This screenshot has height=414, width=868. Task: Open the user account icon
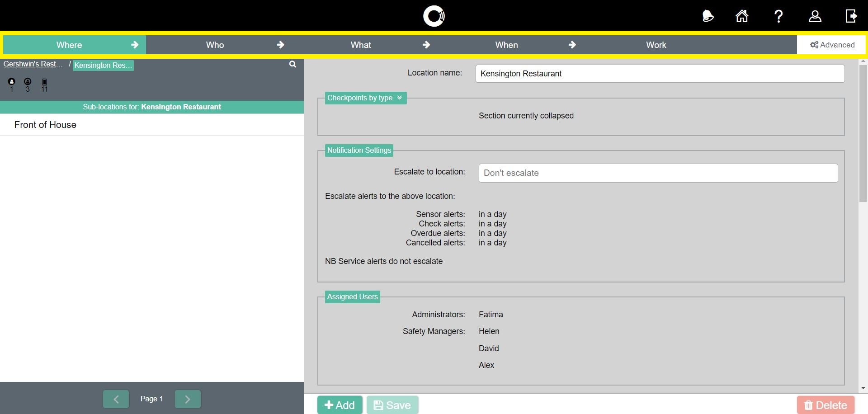(x=815, y=16)
